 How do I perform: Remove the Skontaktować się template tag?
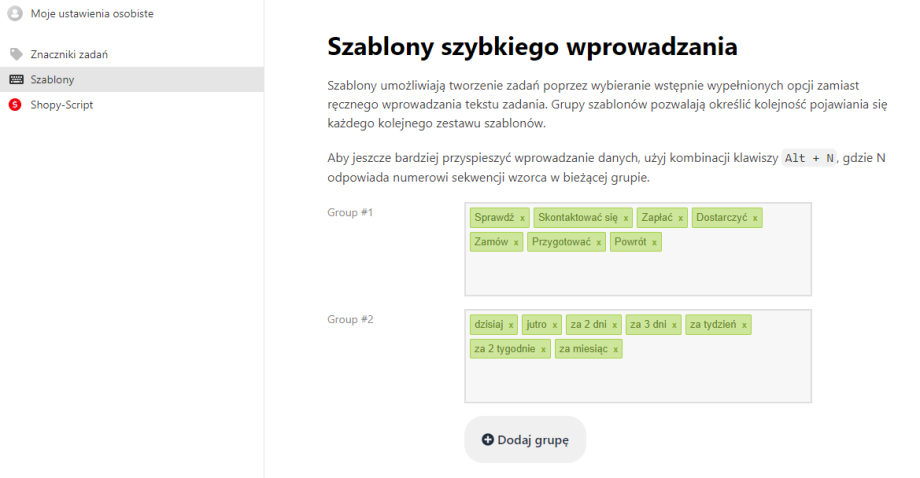(x=626, y=218)
